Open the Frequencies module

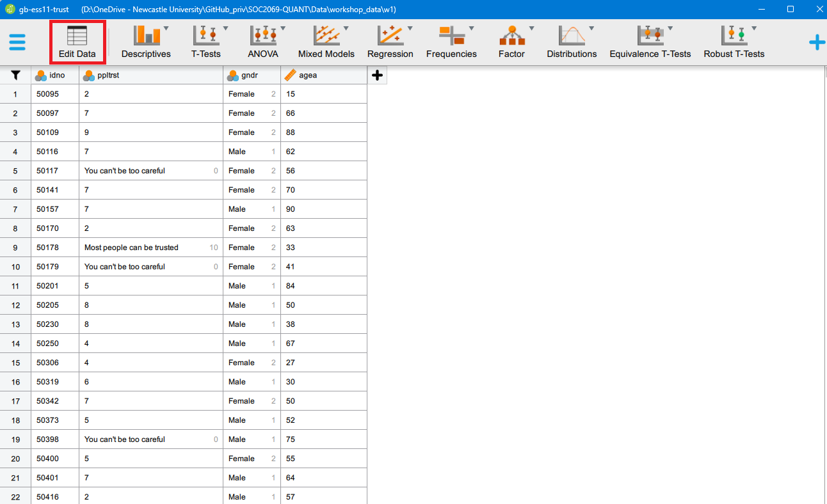451,42
